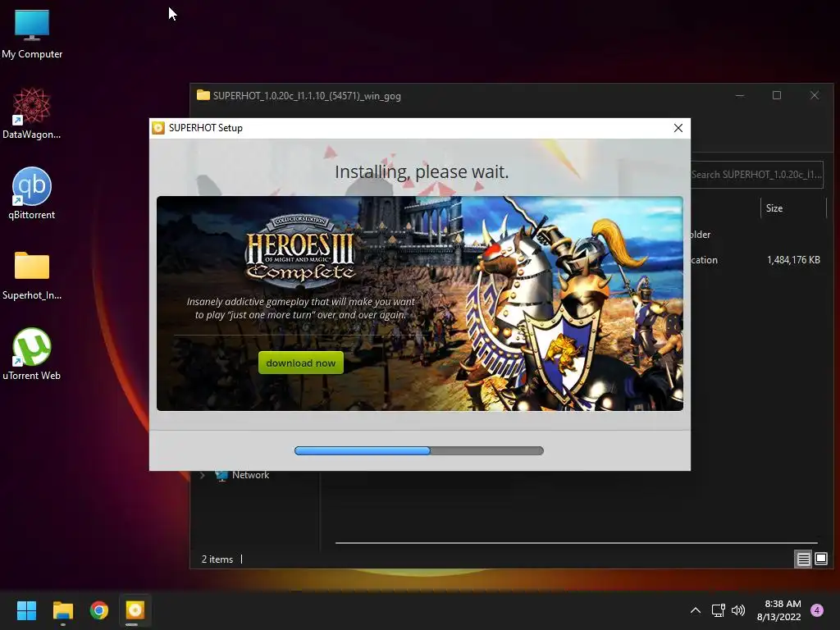Launch qBittorrent from the desktop
840x630 pixels.
tap(32, 194)
